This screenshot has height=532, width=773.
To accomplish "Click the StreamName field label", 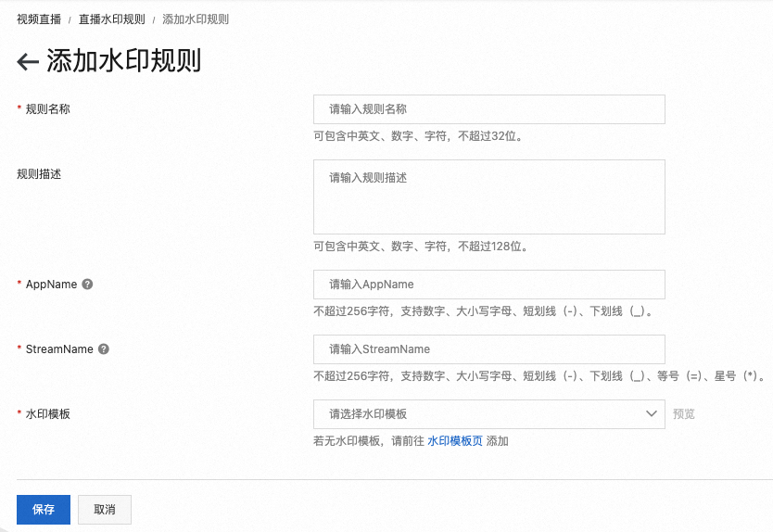I will (59, 349).
